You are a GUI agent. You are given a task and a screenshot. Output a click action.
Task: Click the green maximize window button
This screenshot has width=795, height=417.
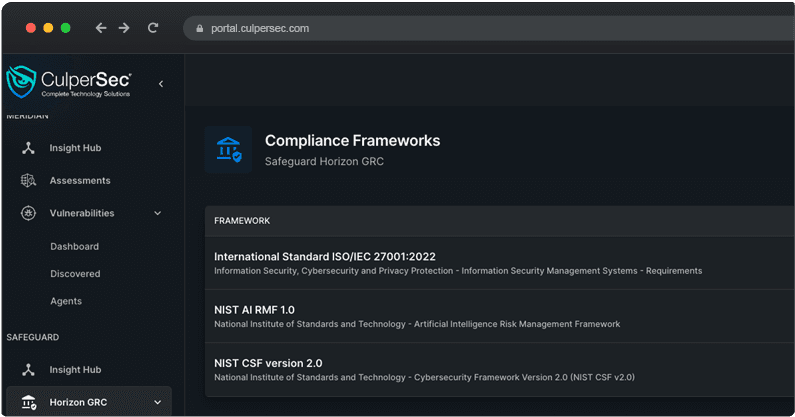(x=65, y=28)
